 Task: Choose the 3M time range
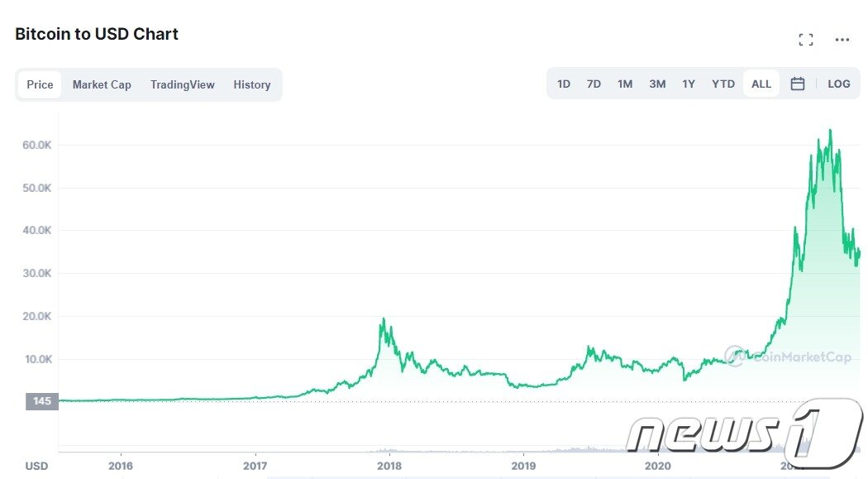coord(657,84)
